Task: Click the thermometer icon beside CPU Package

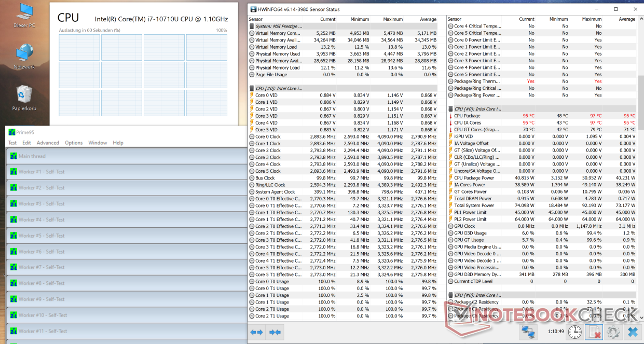Action: [450, 116]
